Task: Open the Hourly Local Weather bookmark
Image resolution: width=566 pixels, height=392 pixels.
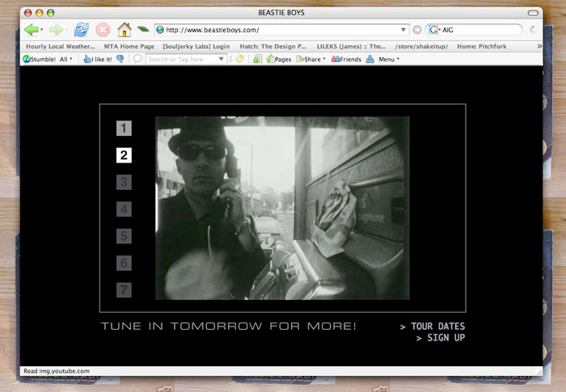Action: click(61, 46)
